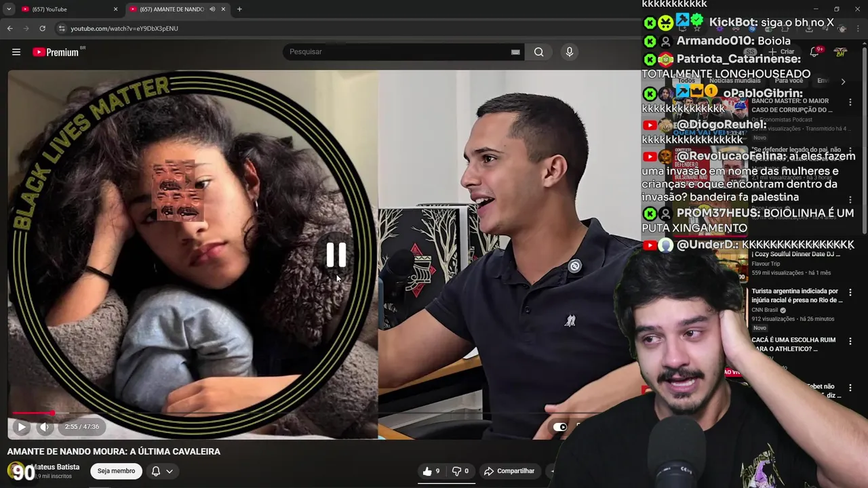Open the video title "AMANTE DE NANDO MOURA"

114,451
